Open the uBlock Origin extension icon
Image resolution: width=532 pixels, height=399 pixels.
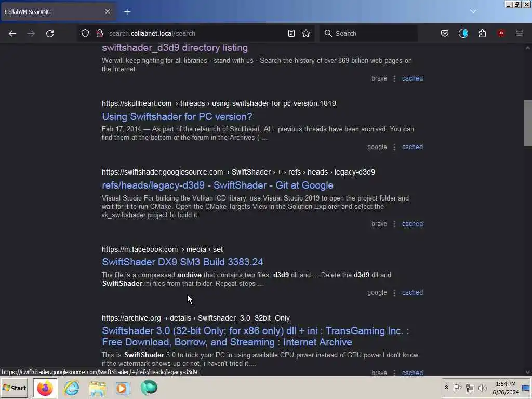(x=501, y=33)
